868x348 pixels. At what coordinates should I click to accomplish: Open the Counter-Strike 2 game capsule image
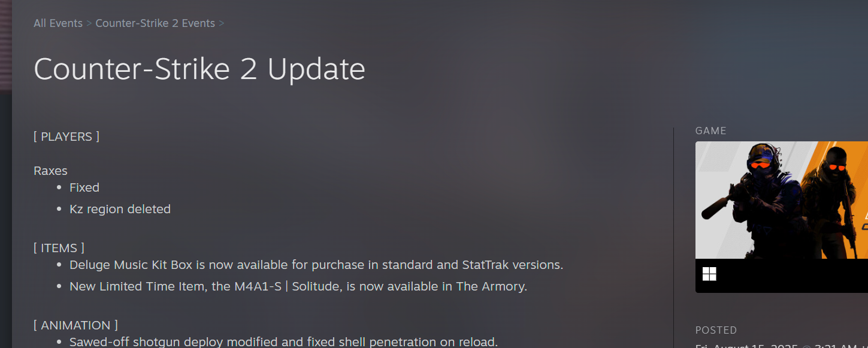point(782,200)
